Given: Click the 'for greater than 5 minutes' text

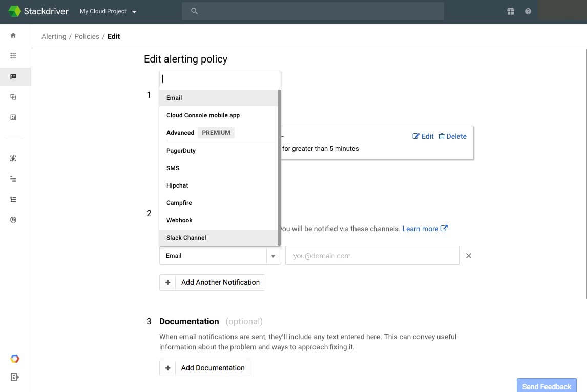Looking at the screenshot, I should (321, 149).
